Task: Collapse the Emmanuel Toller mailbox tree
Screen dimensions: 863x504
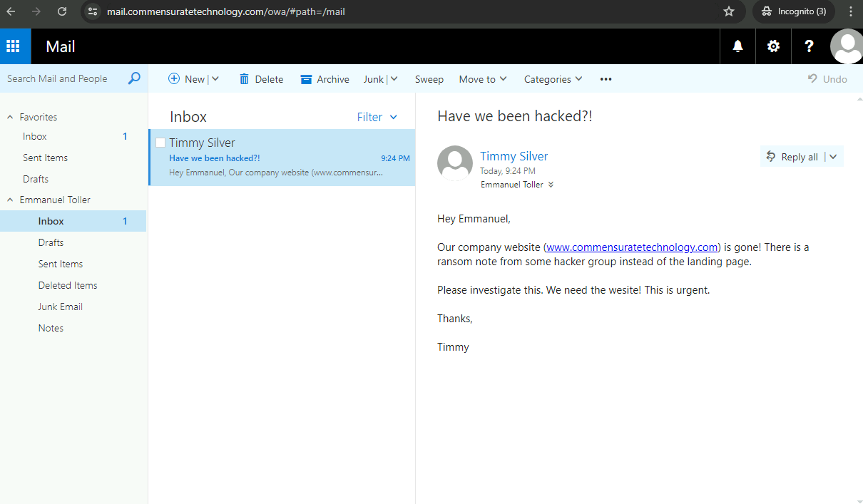Action: [10, 200]
